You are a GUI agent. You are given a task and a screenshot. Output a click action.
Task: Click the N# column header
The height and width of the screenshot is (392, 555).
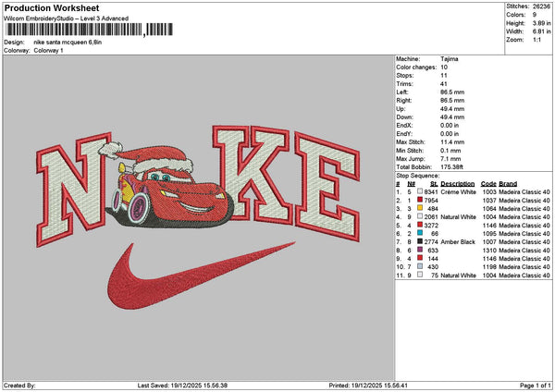point(411,184)
